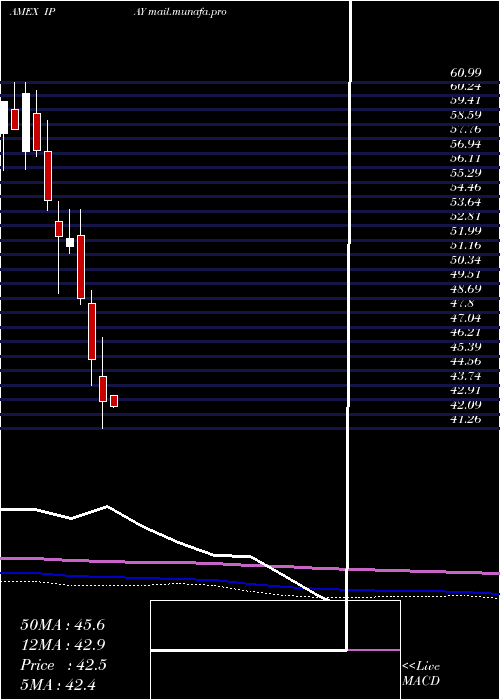Viewport: 500px width, 700px height.
Task: Click the 48.69 price axis label
Action: 464,289
